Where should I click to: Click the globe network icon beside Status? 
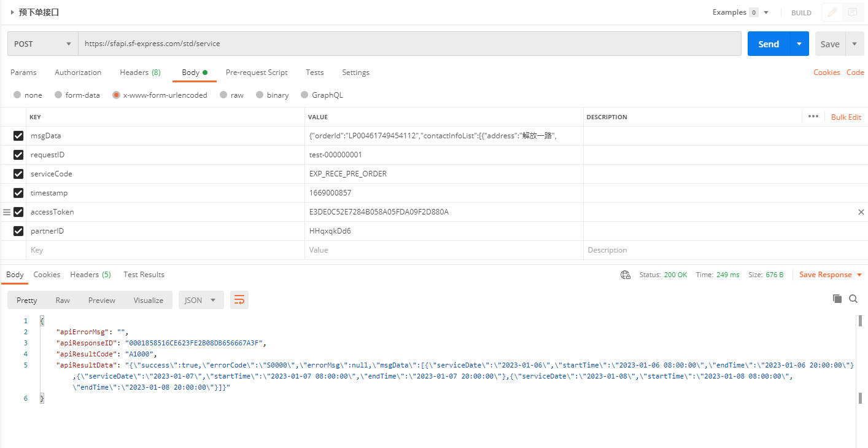[626, 275]
